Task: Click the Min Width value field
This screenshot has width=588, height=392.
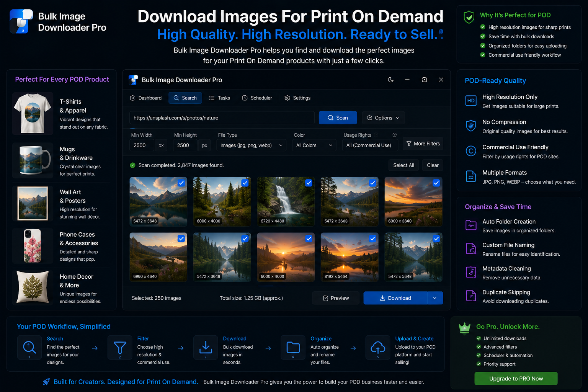Action: pyautogui.click(x=142, y=145)
